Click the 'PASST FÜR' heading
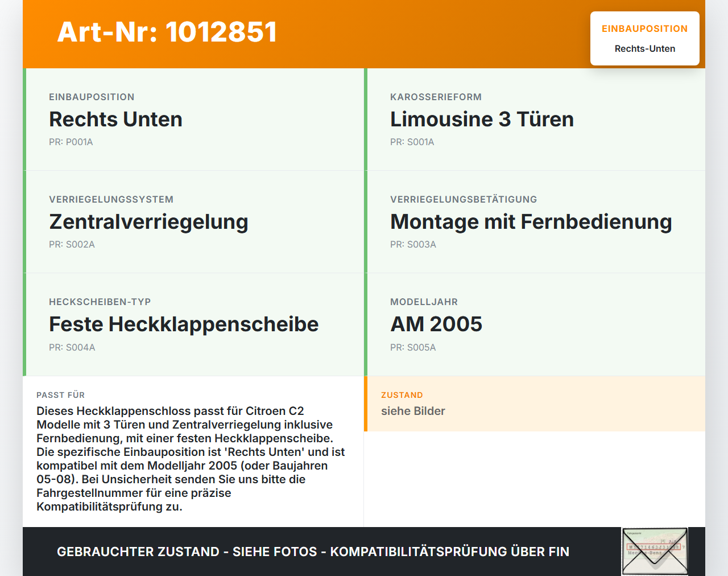Screen dimensions: 728x576 (60, 395)
